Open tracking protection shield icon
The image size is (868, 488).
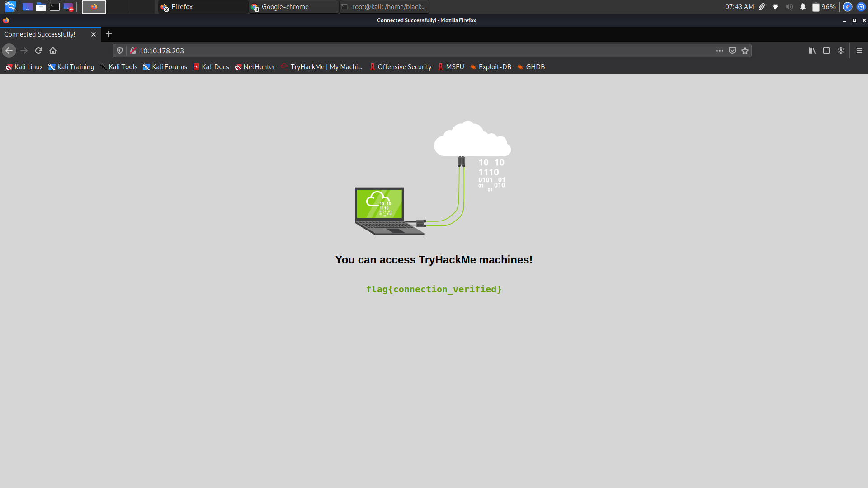(x=120, y=51)
